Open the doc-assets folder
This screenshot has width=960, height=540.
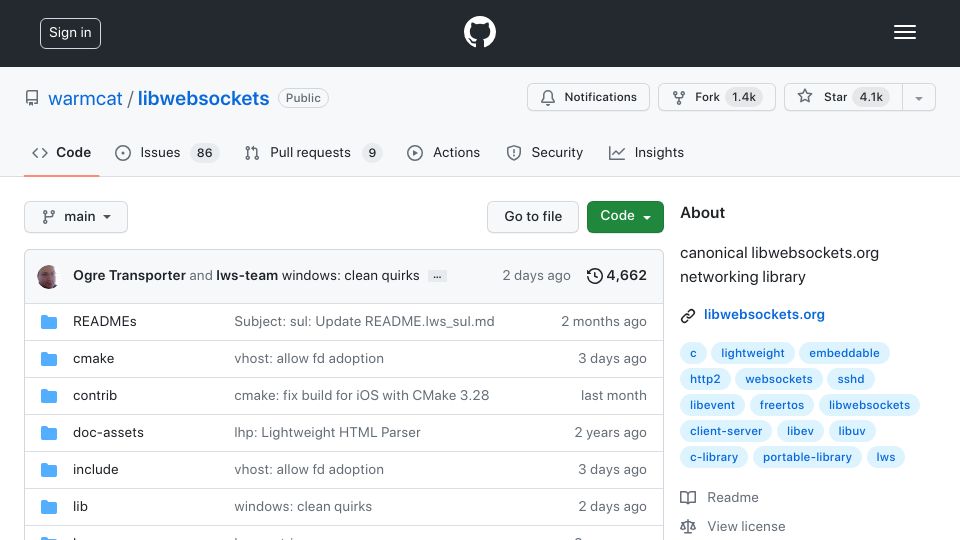click(108, 433)
